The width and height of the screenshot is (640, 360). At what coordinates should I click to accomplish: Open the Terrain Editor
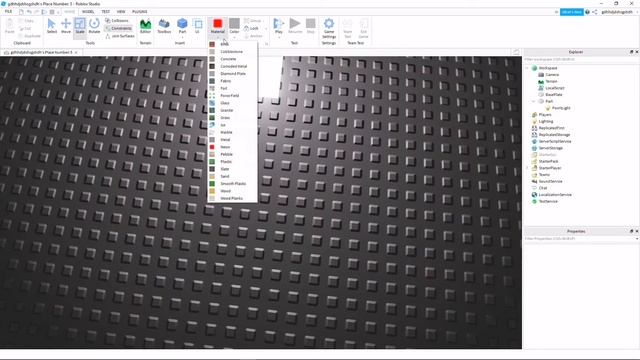click(145, 26)
